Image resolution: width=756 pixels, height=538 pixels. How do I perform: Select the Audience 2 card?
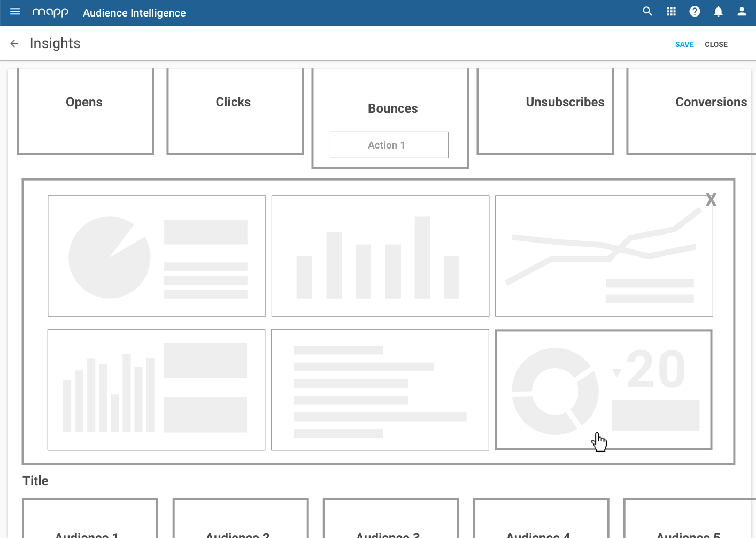[x=241, y=518]
